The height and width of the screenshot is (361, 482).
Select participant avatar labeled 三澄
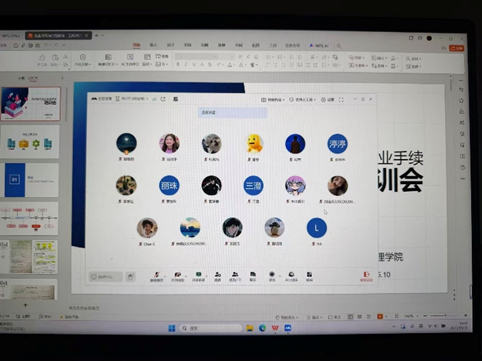[x=253, y=186]
